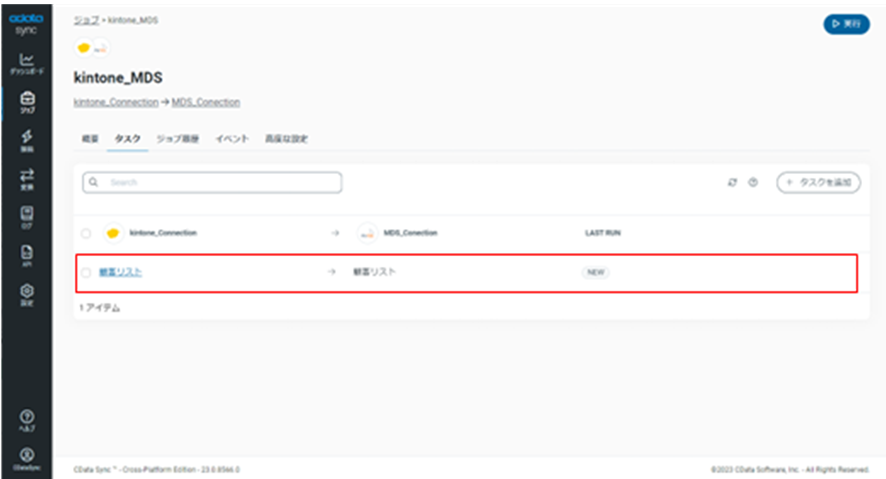This screenshot has height=479, width=886.
Task: Open the Dashboard (ダッシュボード) sidebar icon
Action: coord(27,64)
